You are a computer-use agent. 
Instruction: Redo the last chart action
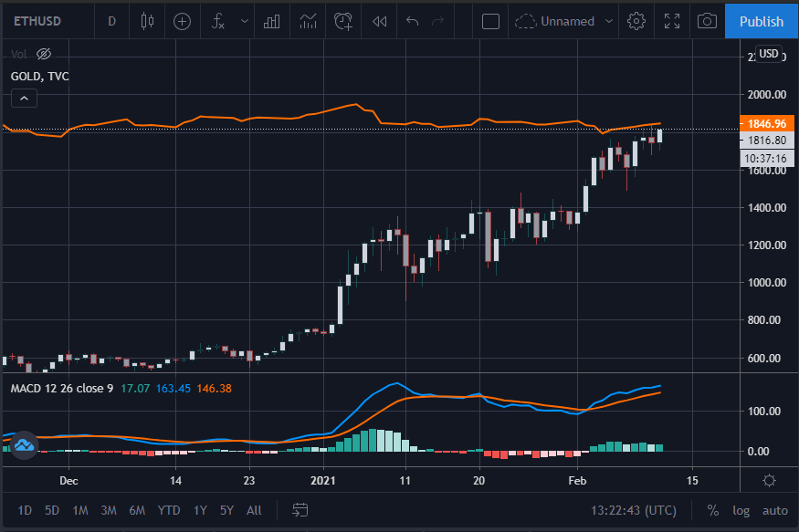[437, 21]
